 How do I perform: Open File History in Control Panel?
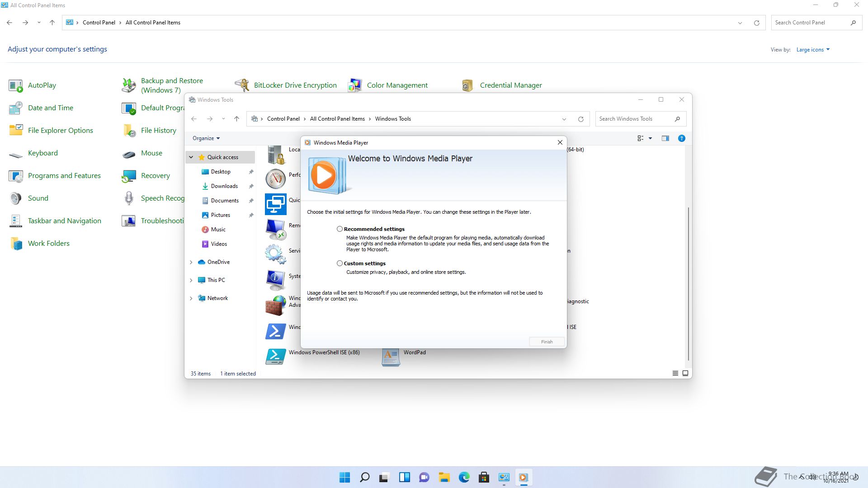click(x=149, y=131)
